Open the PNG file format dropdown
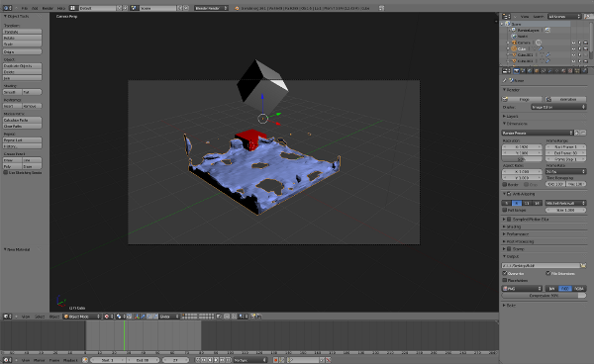The width and height of the screenshot is (594, 364). click(x=522, y=288)
